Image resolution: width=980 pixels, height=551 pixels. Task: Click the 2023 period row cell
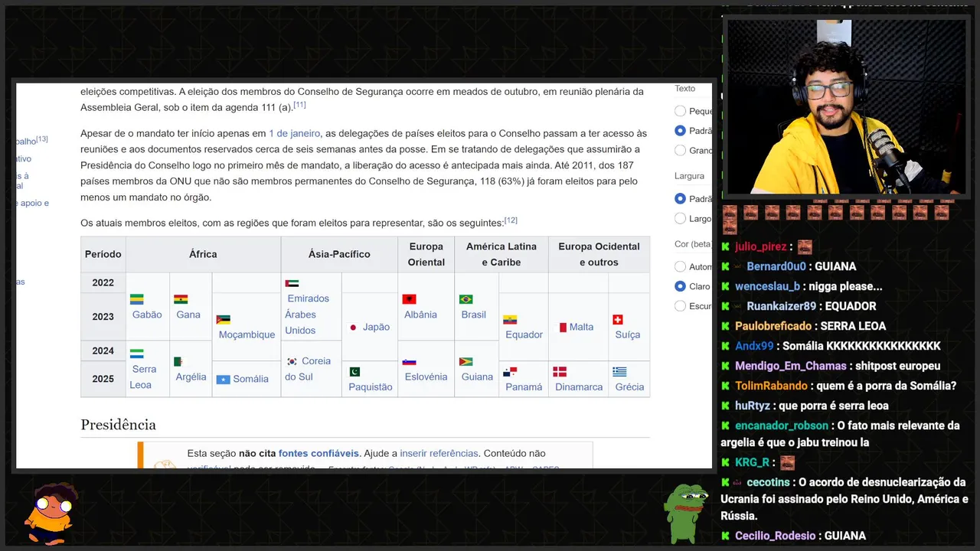(x=103, y=317)
